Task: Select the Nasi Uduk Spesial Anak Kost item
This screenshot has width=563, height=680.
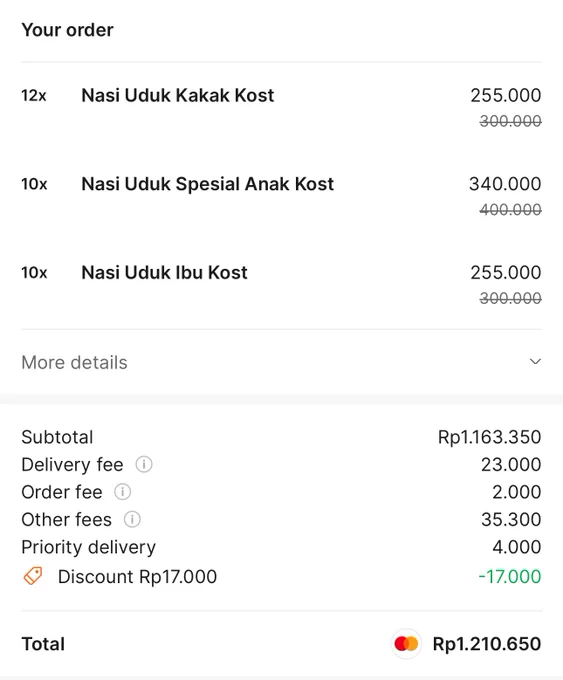Action: coord(207,184)
